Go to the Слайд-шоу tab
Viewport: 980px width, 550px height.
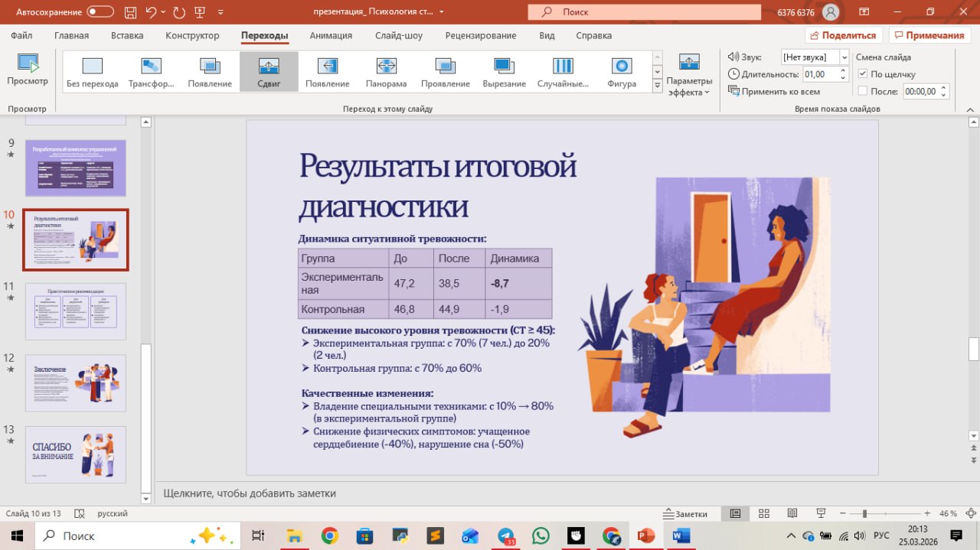click(x=399, y=35)
